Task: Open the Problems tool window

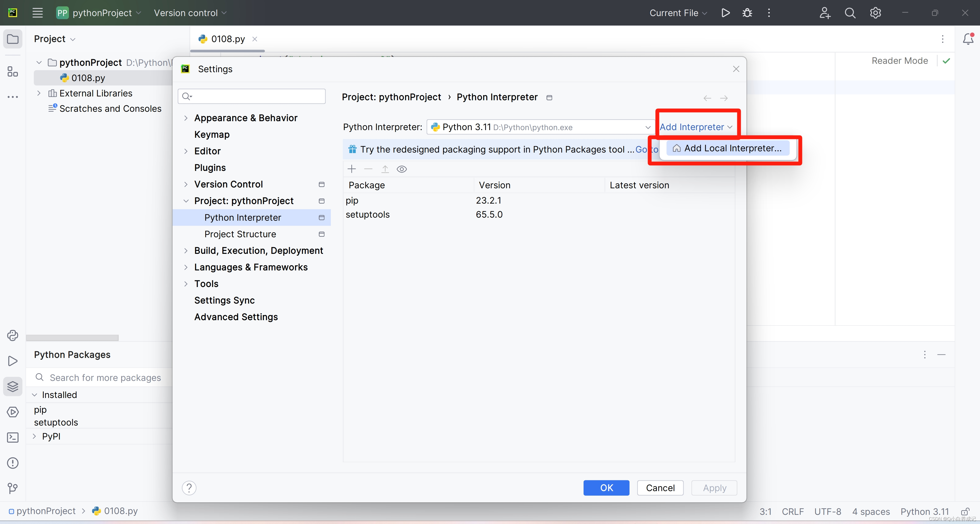Action: point(13,463)
